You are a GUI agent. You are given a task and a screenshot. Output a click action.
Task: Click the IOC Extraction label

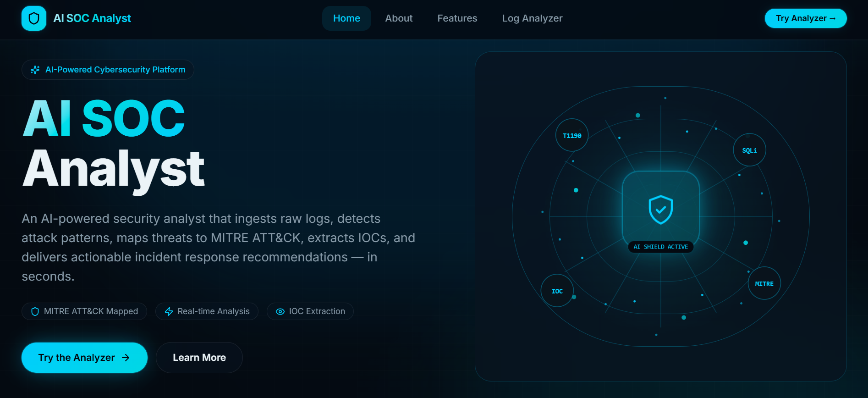[x=317, y=311]
